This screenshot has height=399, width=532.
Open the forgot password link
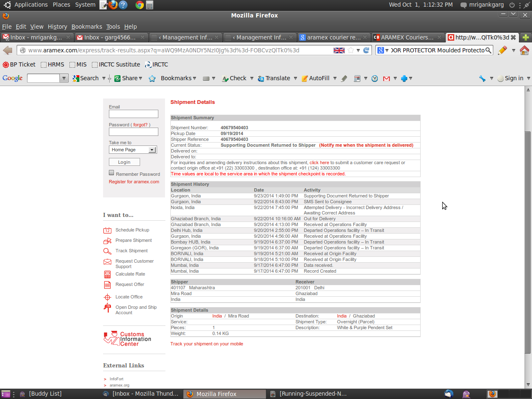click(x=140, y=125)
